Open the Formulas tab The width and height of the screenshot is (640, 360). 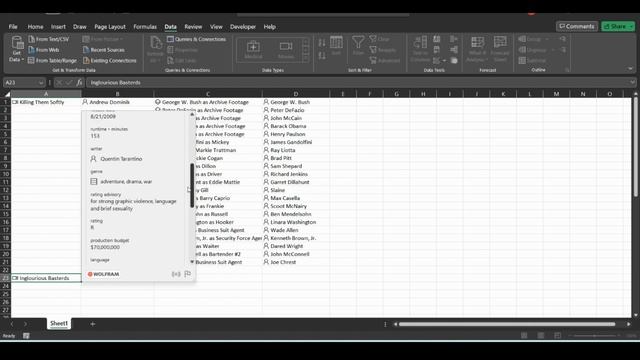point(145,27)
